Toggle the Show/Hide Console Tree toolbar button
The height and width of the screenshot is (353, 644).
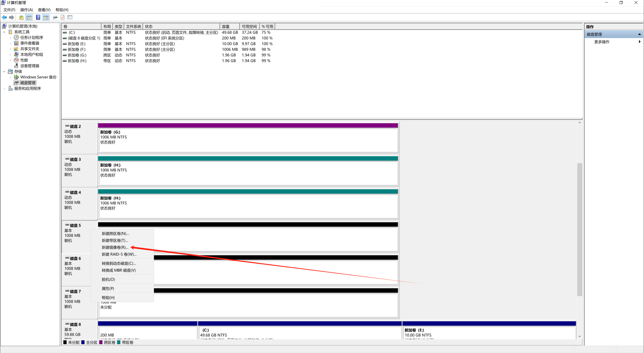(x=29, y=17)
